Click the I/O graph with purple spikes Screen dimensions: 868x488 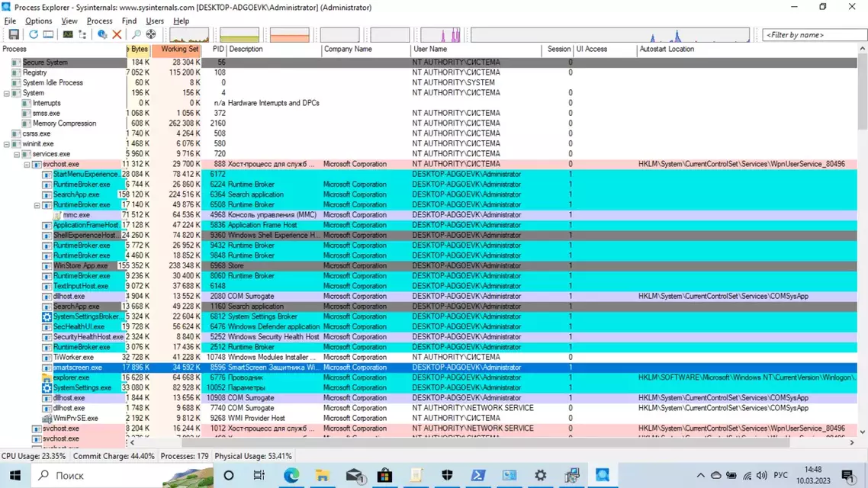click(x=440, y=35)
